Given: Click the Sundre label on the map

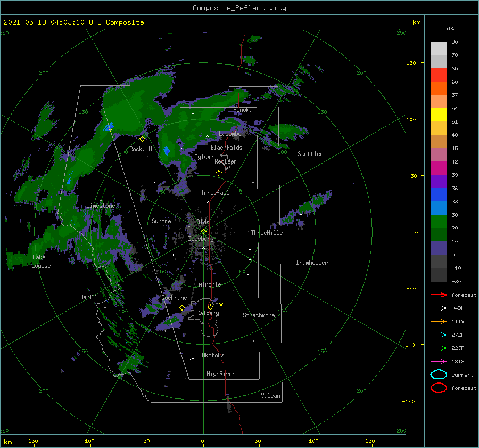Looking at the screenshot, I should pyautogui.click(x=161, y=221).
